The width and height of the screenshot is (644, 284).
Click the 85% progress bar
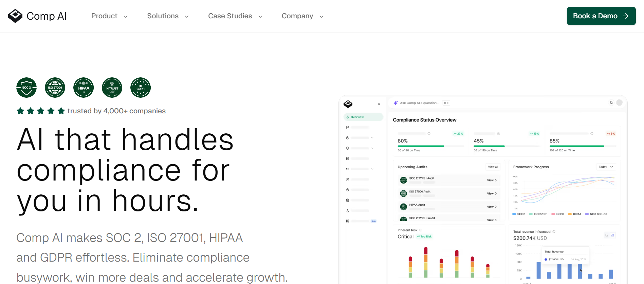583,146
